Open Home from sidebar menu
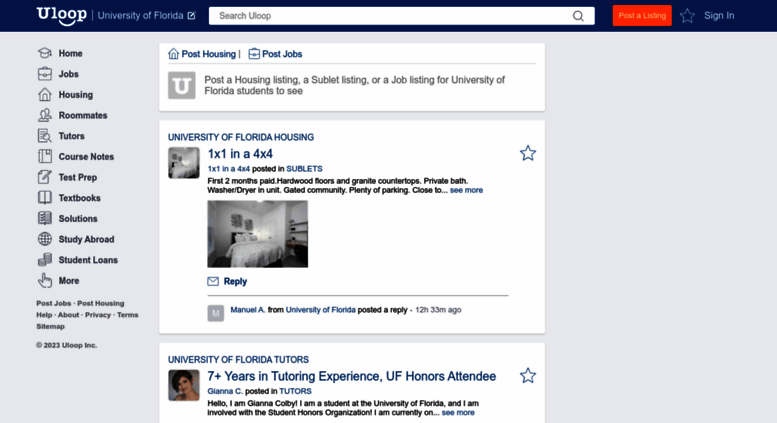This screenshot has height=423, width=777. coord(70,53)
